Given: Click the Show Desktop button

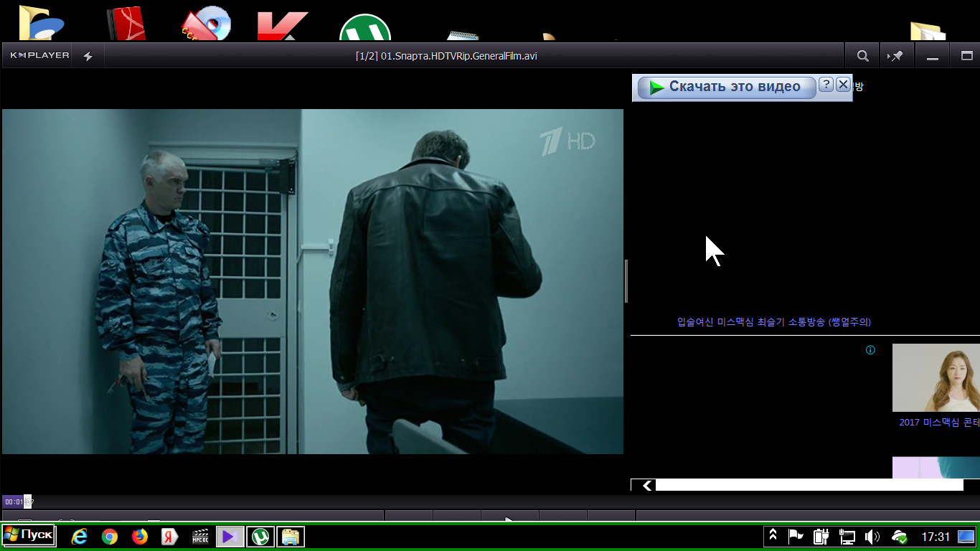Looking at the screenshot, I should [966, 536].
